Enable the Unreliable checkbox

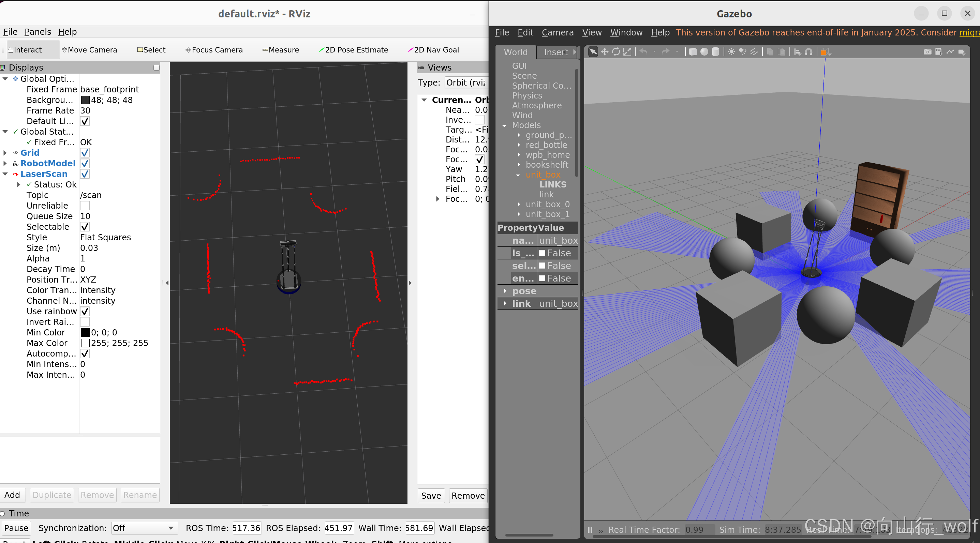click(85, 206)
